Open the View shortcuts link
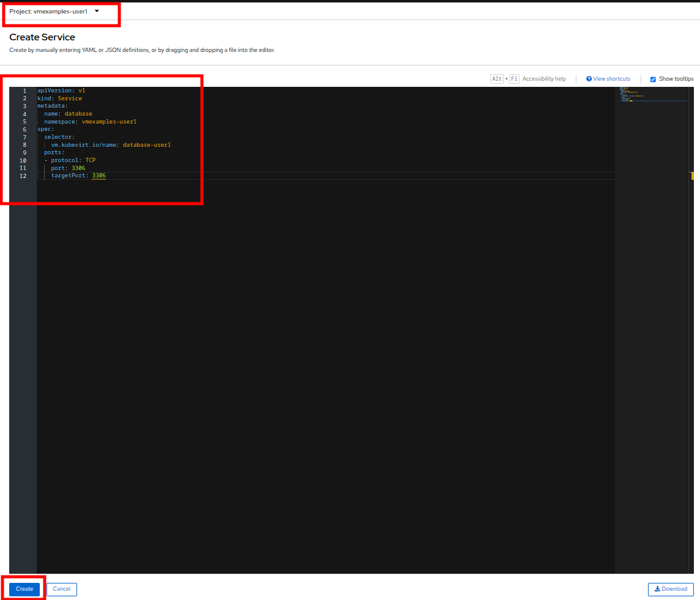Screen dimensions: 700x600 [611, 79]
